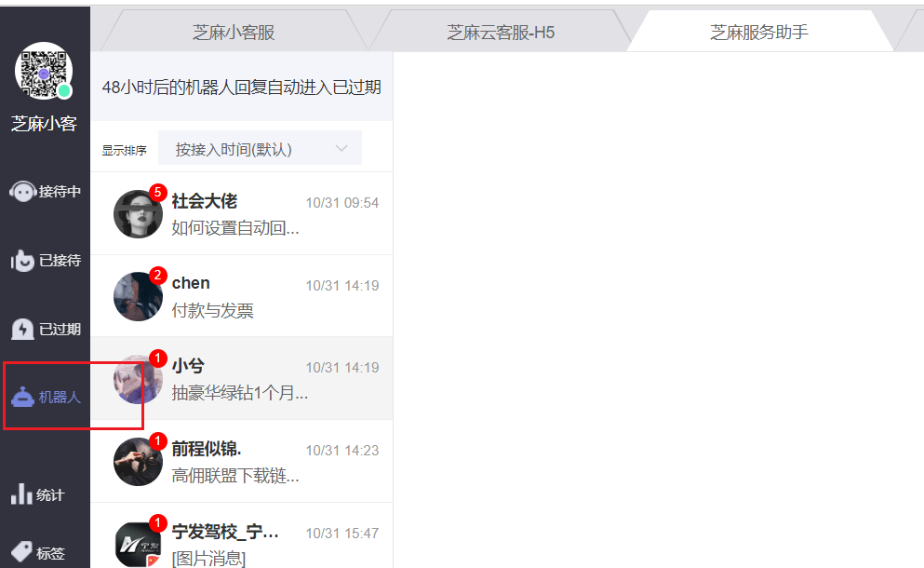Open the 已过期 expired section

(x=45, y=329)
